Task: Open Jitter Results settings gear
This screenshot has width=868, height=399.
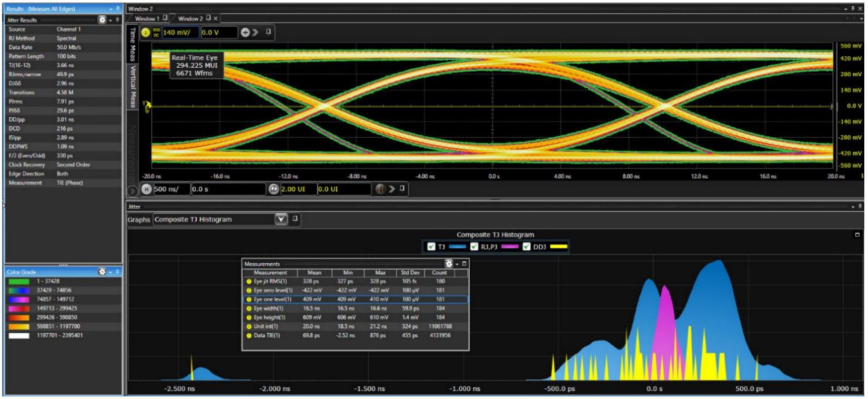Action: 102,20
